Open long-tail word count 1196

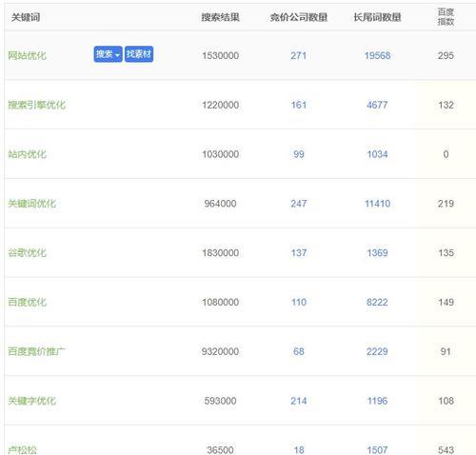click(x=377, y=401)
